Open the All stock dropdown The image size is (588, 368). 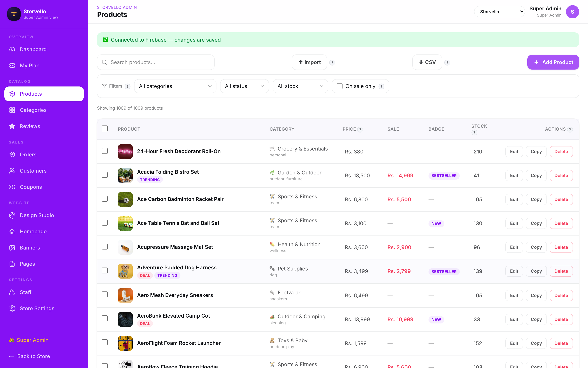coord(300,86)
